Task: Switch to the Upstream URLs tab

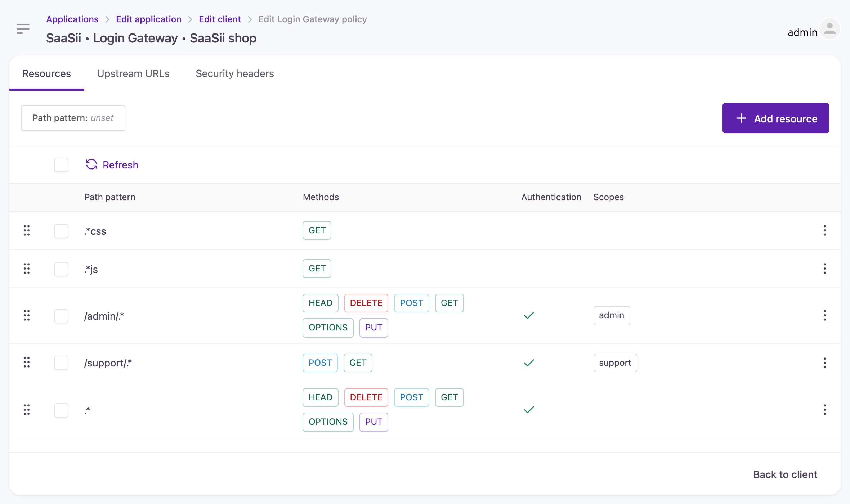Action: 133,73
